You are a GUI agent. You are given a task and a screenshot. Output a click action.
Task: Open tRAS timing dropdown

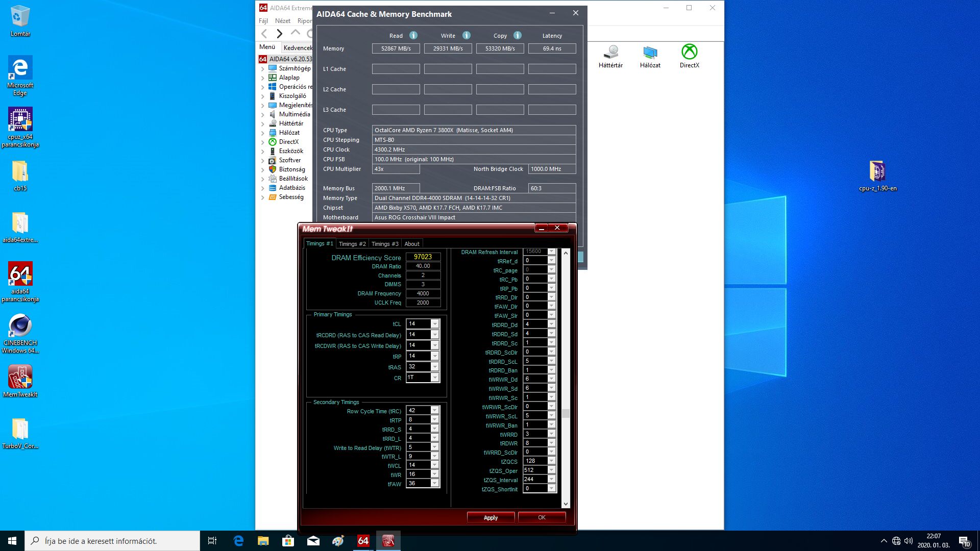pos(435,367)
